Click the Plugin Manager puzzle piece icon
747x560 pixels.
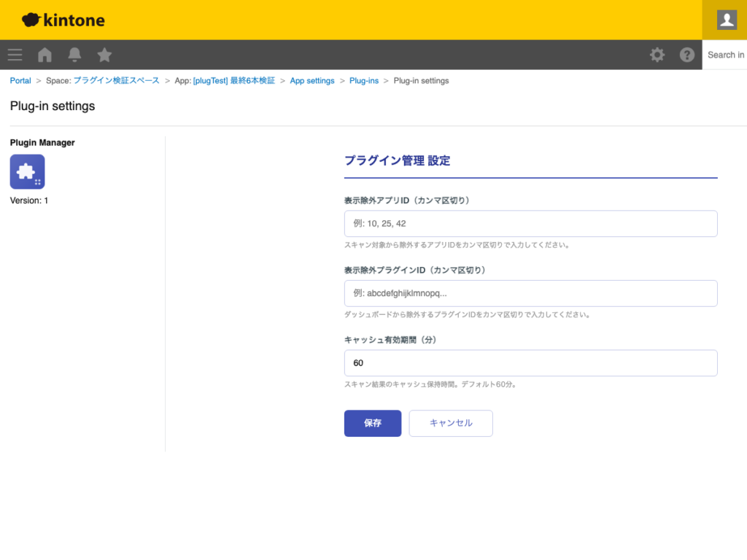[x=26, y=171]
